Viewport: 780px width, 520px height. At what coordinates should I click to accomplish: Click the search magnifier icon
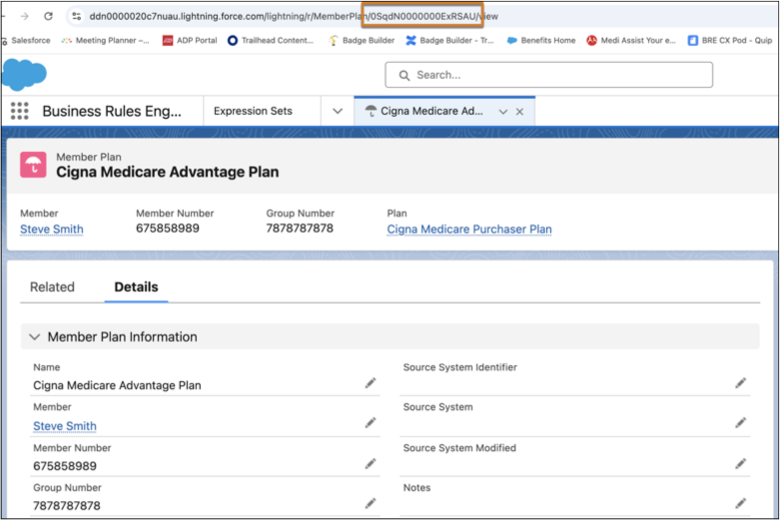404,75
